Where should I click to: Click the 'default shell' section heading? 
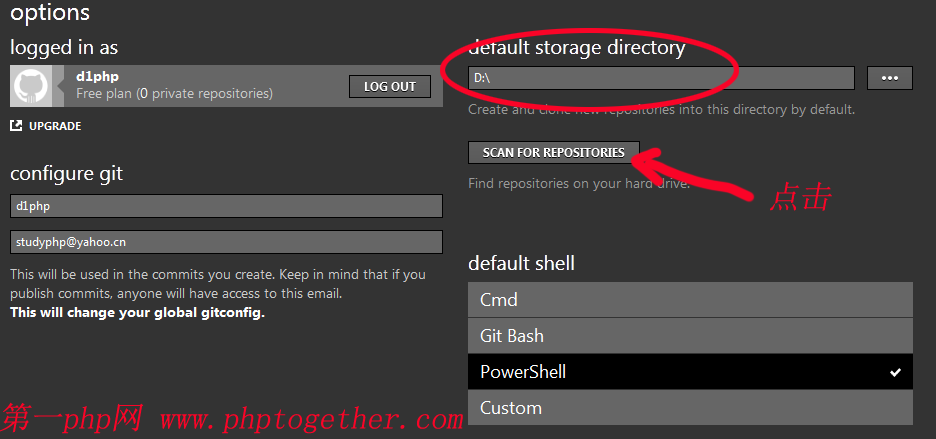click(x=521, y=264)
